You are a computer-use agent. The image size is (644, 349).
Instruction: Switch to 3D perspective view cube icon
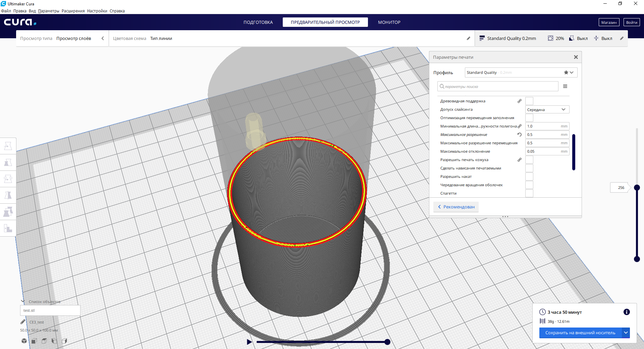coord(24,341)
